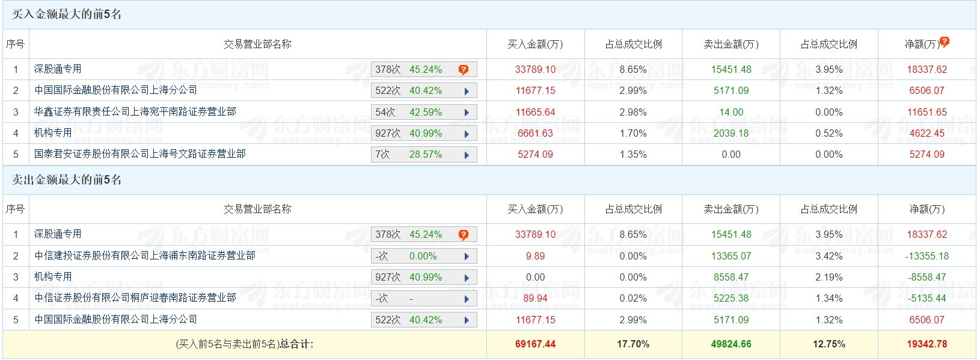Open 中信证券桐庐迎春南路证券营业部 link

coord(135,298)
